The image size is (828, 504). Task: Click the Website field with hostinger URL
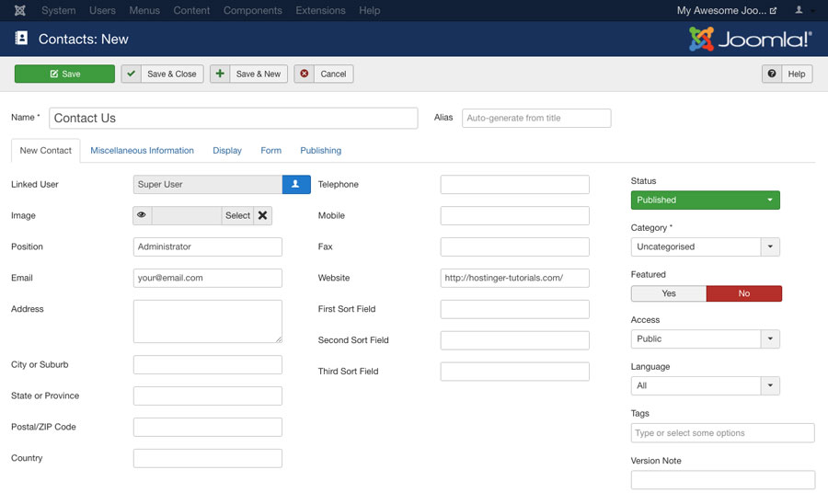pyautogui.click(x=515, y=278)
